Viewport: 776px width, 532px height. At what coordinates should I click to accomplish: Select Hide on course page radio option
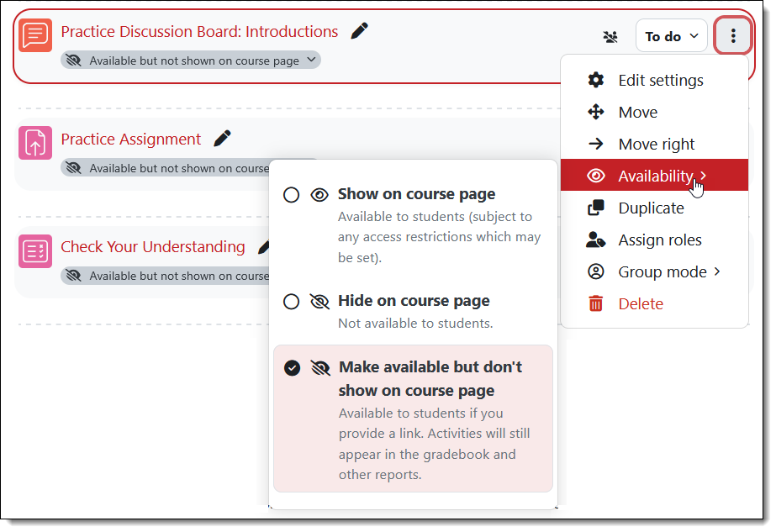coord(291,301)
